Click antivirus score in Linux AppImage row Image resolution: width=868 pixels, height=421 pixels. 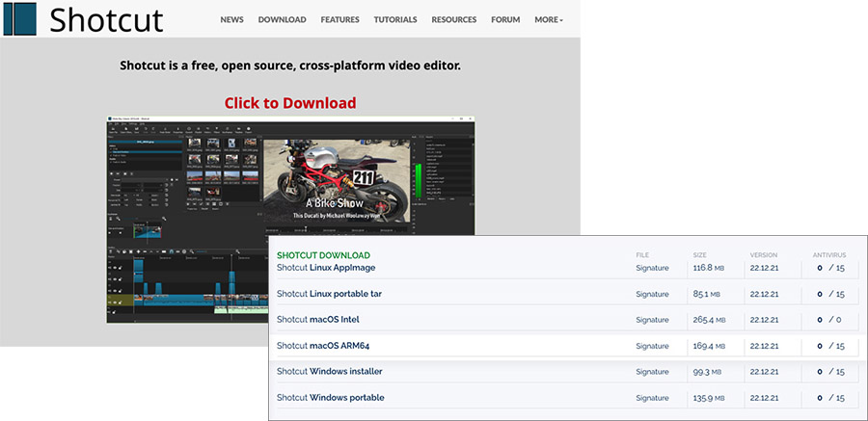click(830, 268)
